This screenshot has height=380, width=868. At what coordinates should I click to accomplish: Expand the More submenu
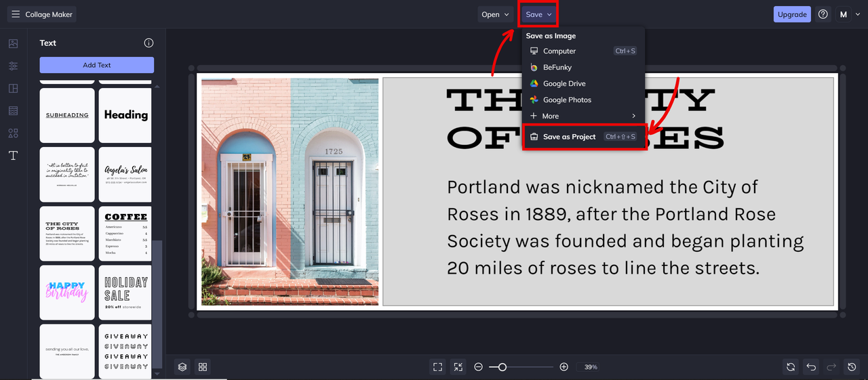pos(583,116)
